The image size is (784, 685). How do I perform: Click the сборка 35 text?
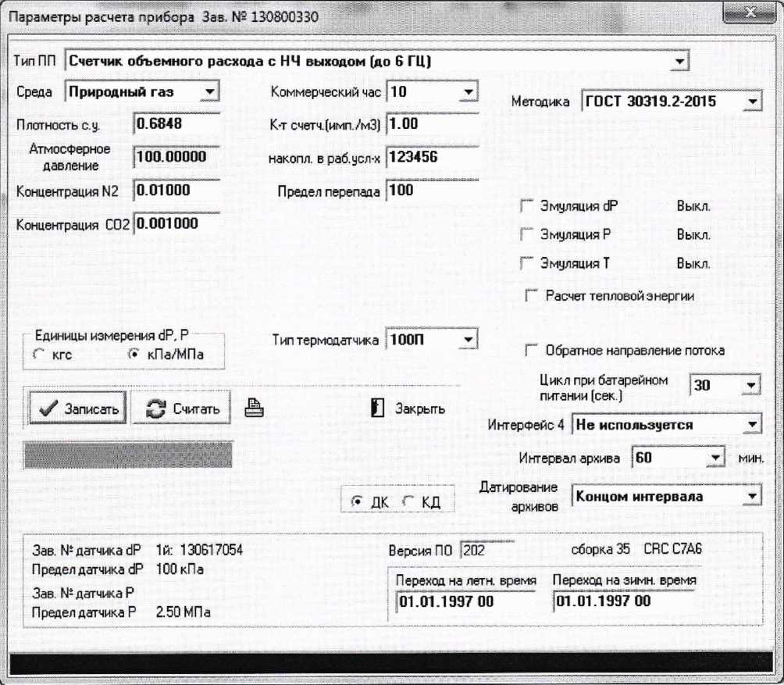pos(600,549)
